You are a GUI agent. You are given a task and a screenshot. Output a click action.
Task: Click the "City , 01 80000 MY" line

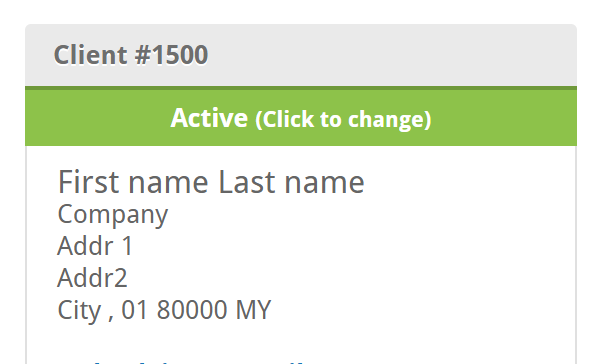(164, 311)
